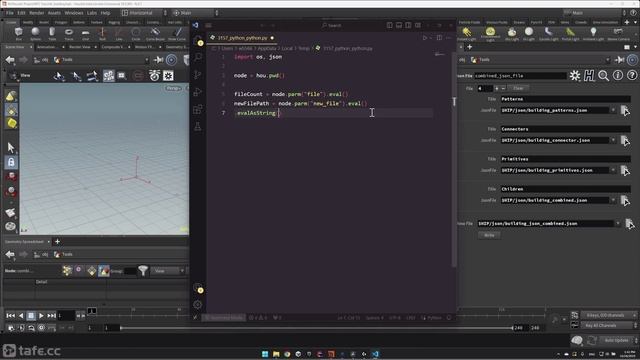Viewport: 640px width, 360px height.
Task: Expand building_connector.json path dropdown
Action: point(613,140)
